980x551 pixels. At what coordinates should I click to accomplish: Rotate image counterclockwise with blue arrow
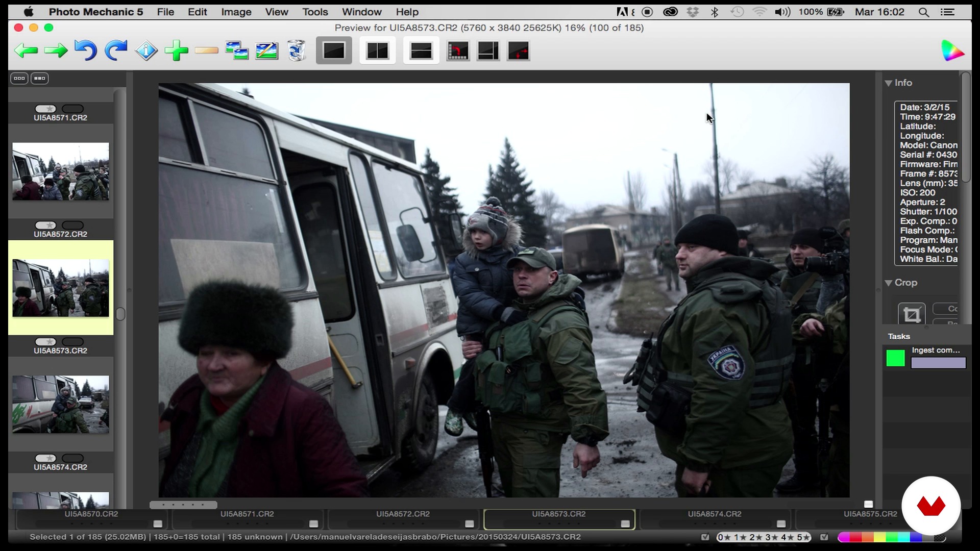click(x=86, y=51)
